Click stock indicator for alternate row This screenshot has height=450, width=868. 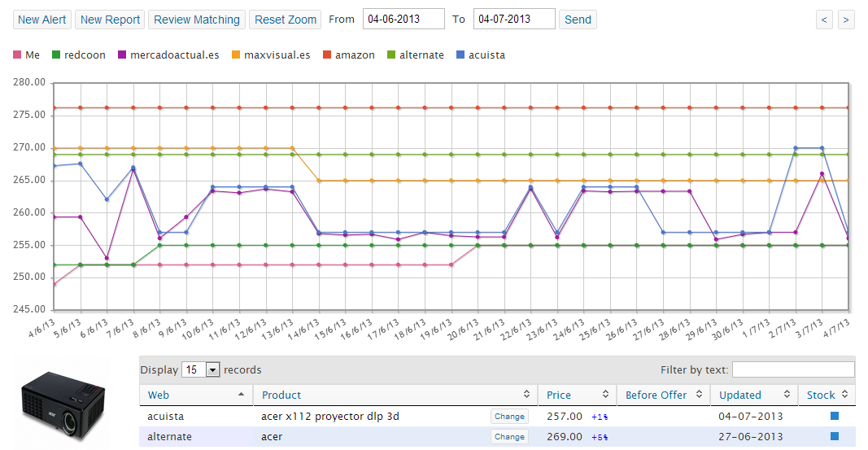pos(835,436)
